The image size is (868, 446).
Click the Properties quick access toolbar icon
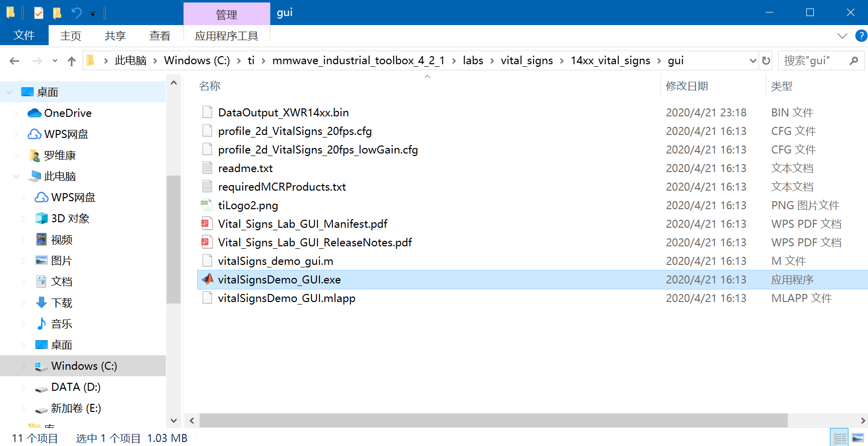pos(39,13)
